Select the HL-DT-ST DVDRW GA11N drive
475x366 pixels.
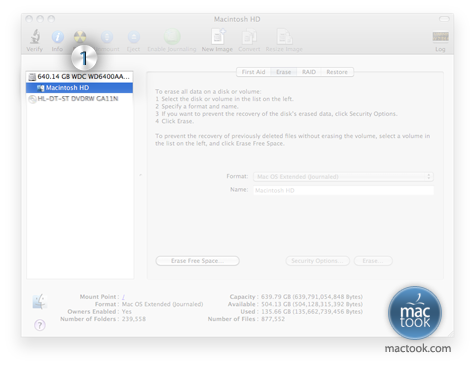coord(79,99)
